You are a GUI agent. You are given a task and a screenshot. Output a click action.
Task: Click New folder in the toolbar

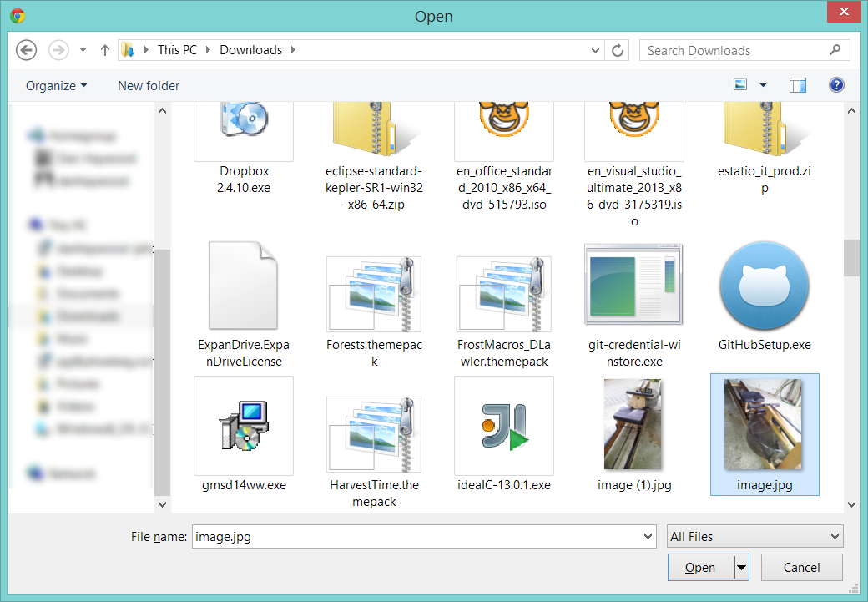(x=149, y=85)
